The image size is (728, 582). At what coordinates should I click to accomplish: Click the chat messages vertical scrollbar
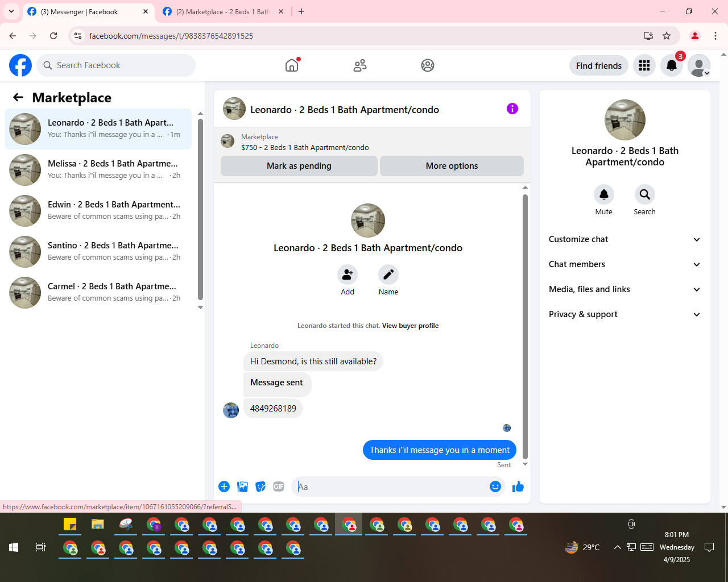pyautogui.click(x=525, y=326)
